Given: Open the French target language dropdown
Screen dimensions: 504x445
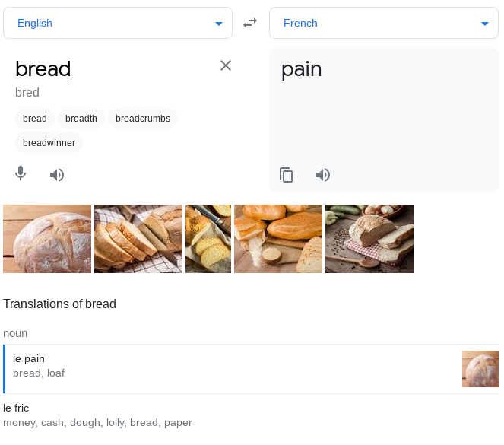Looking at the screenshot, I should pos(383,24).
